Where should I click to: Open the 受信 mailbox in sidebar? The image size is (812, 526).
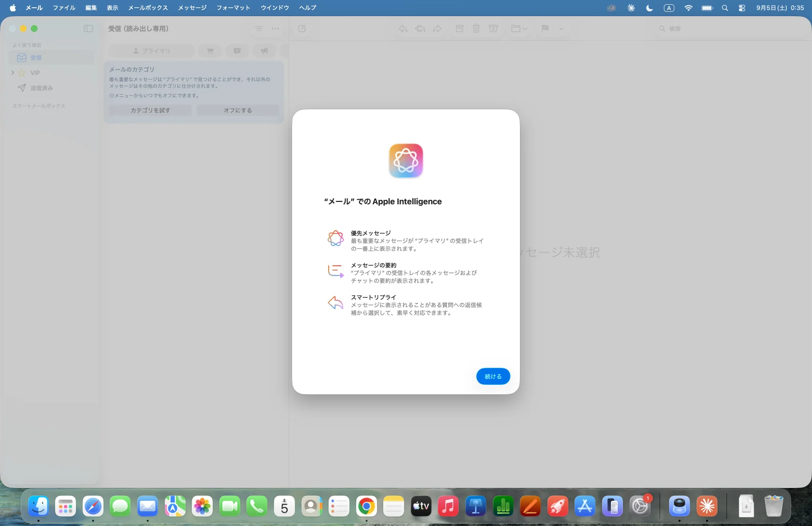pos(51,57)
